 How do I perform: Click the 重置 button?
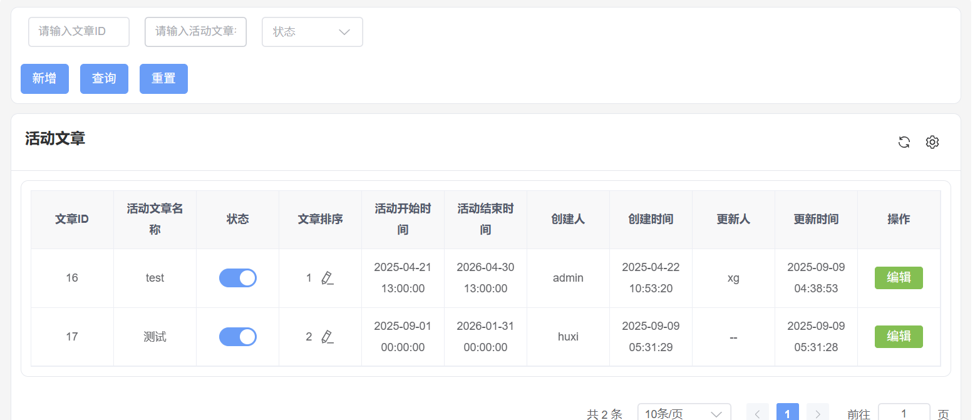(163, 79)
